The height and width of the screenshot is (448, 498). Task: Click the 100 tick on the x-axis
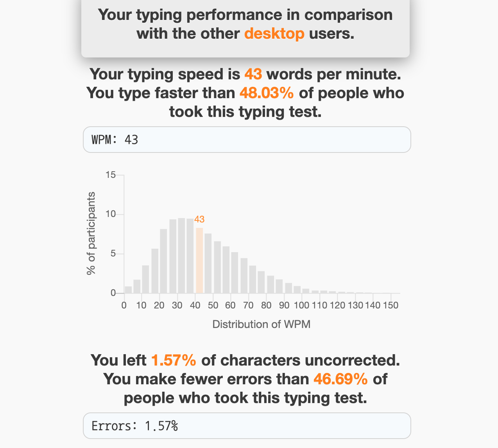(302, 305)
